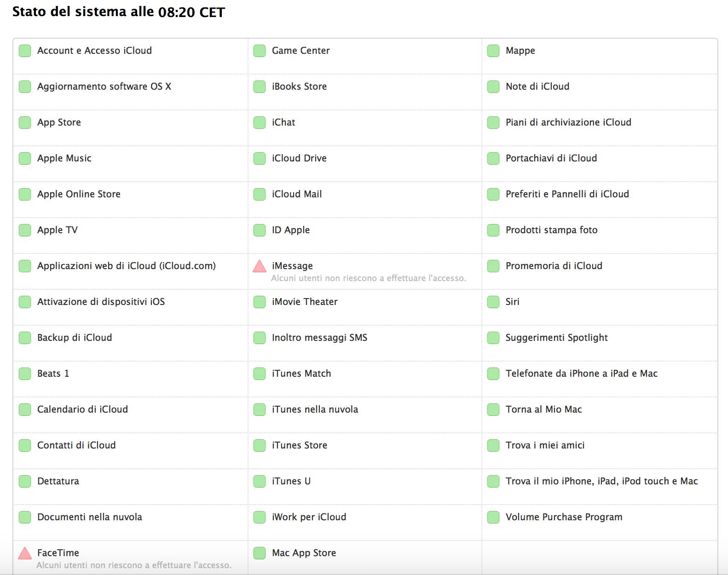Click the Calendario di iCloud label
Image resolution: width=728 pixels, height=575 pixels.
pyautogui.click(x=82, y=409)
